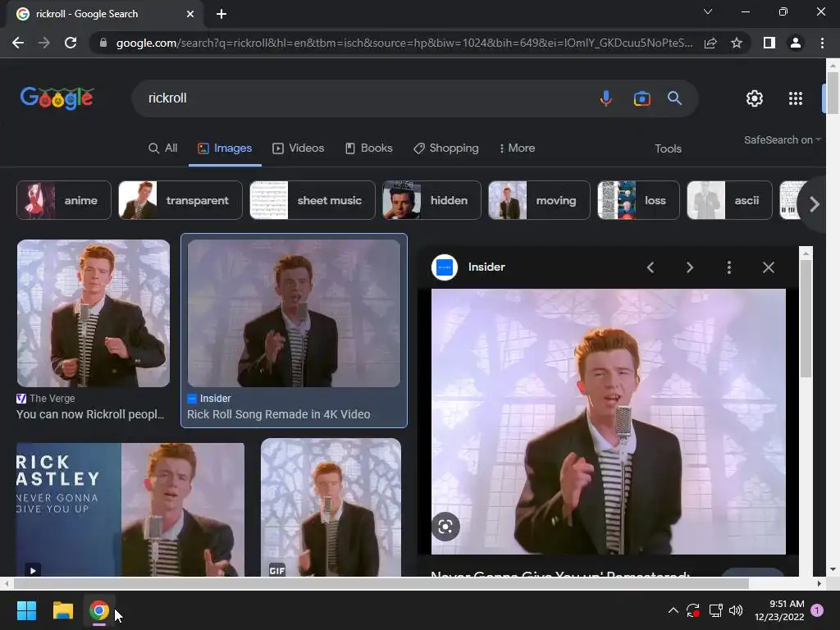Open the tab search dropdown arrow
The height and width of the screenshot is (630, 840).
pos(708,11)
